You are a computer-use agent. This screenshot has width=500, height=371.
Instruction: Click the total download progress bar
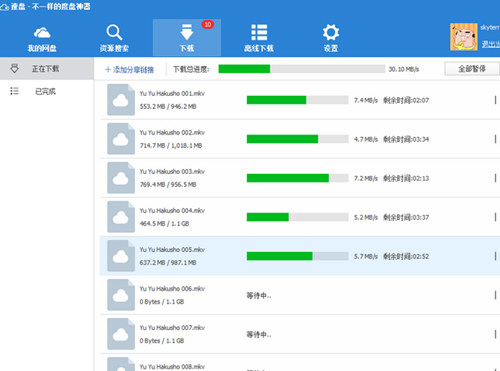coord(302,69)
